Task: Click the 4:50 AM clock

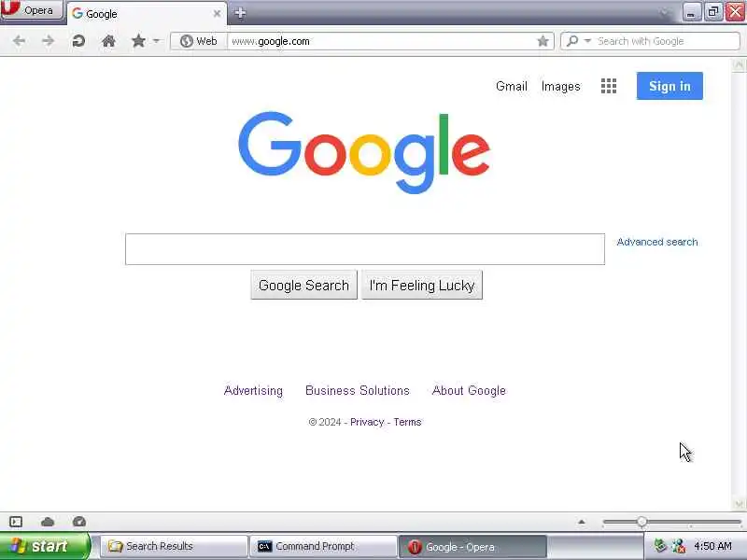Action: click(x=713, y=546)
